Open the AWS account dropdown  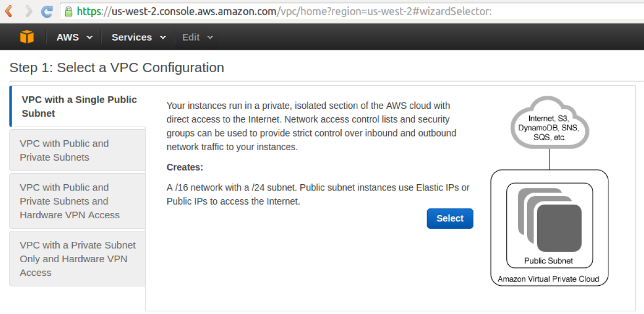pyautogui.click(x=74, y=37)
